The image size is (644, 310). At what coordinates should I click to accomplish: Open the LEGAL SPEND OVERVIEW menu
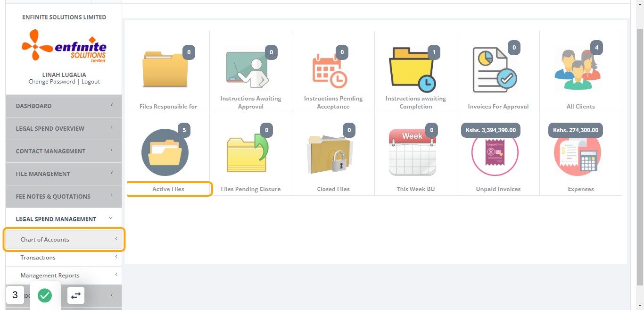(64, 128)
